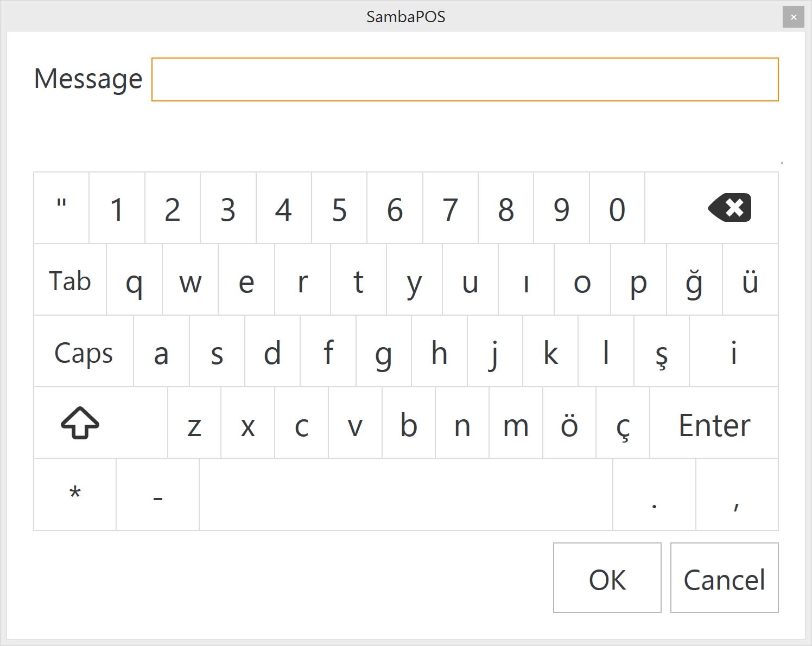Tap the double quote key
This screenshot has height=646, width=812.
pyautogui.click(x=61, y=208)
